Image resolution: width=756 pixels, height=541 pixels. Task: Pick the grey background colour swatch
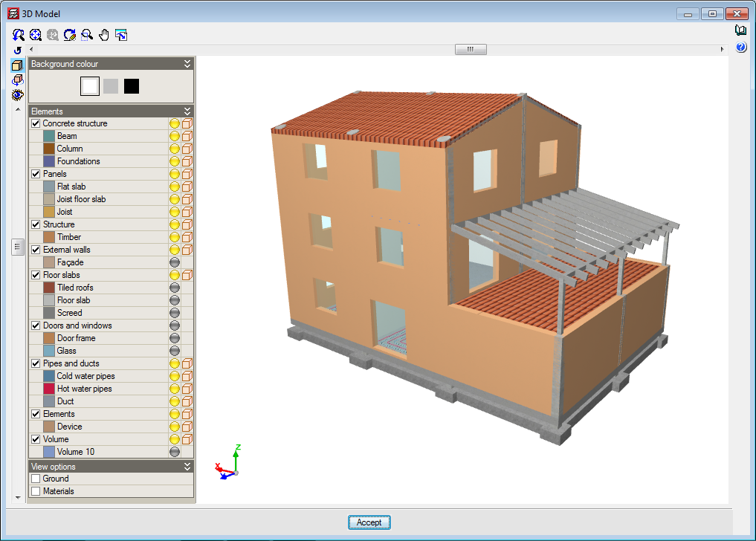111,86
